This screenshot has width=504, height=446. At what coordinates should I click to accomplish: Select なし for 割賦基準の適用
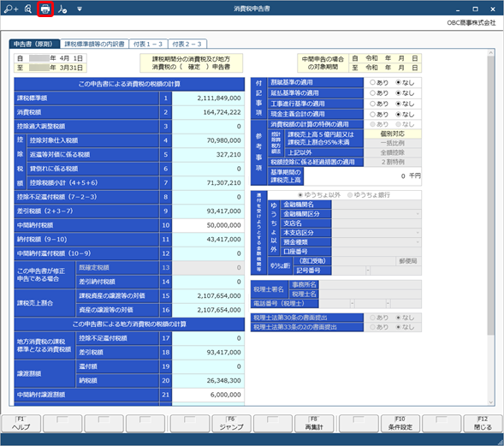(398, 82)
